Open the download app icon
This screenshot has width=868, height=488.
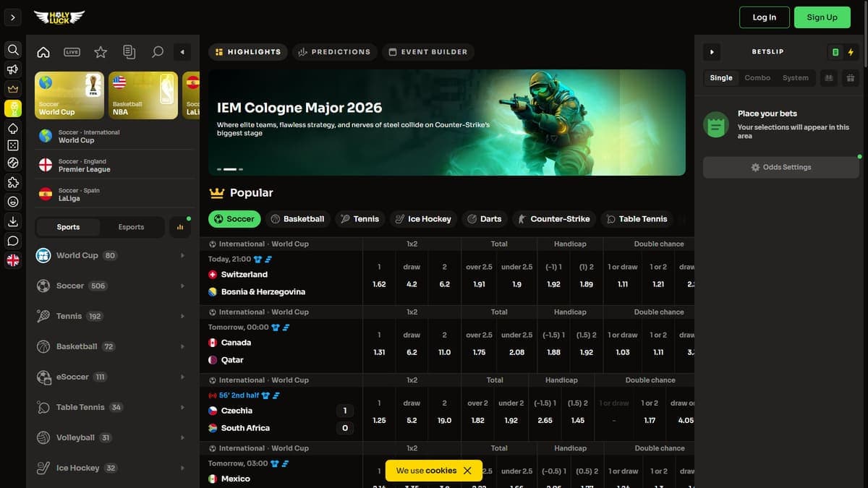coord(12,221)
